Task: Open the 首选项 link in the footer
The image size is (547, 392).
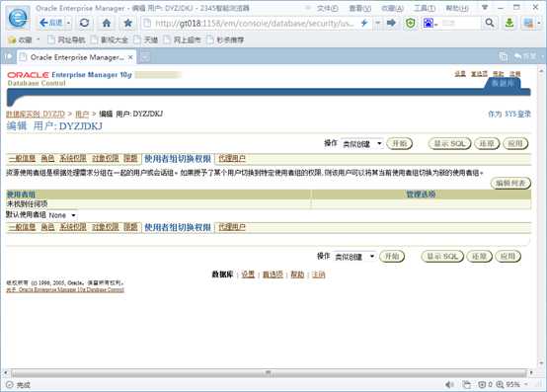Action: [273, 274]
